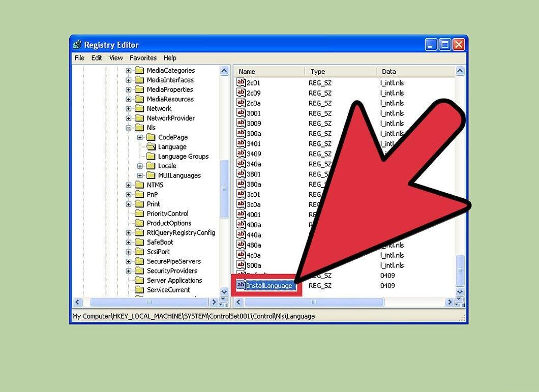Select the 4001 string value icon
This screenshot has height=392, width=539.
pos(241,214)
